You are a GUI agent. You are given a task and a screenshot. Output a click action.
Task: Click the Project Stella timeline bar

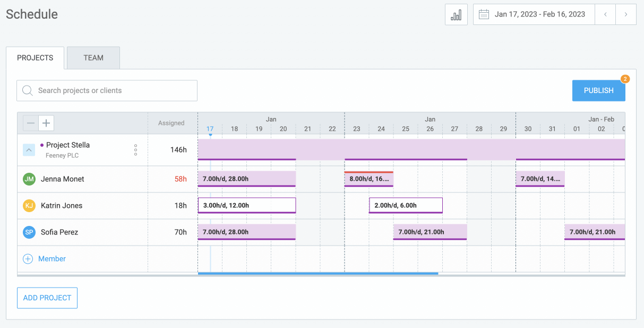[411, 149]
